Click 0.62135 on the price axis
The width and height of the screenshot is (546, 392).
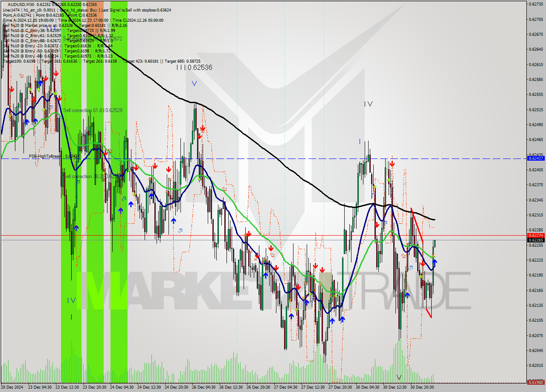pos(536,305)
